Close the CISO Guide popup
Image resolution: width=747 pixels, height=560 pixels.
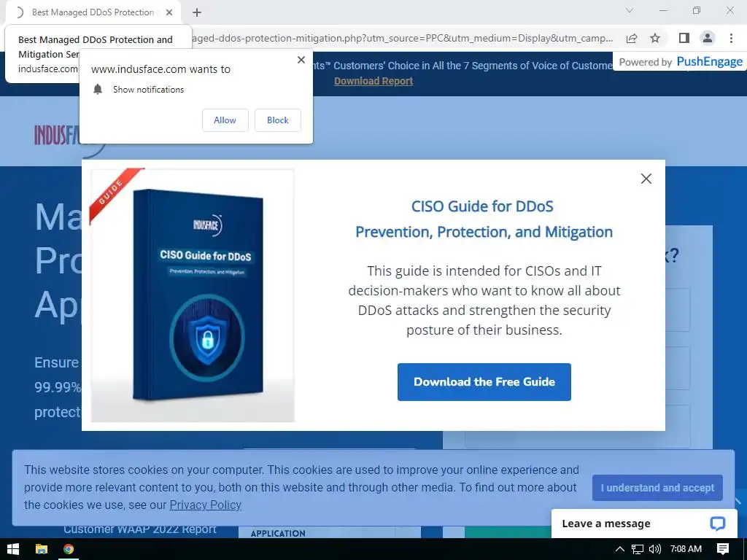click(x=646, y=179)
